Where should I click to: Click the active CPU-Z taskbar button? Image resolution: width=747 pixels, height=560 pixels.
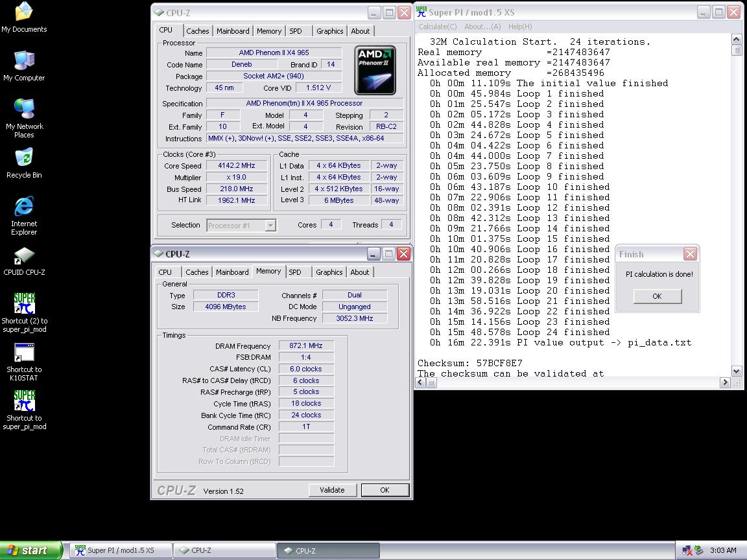(329, 550)
